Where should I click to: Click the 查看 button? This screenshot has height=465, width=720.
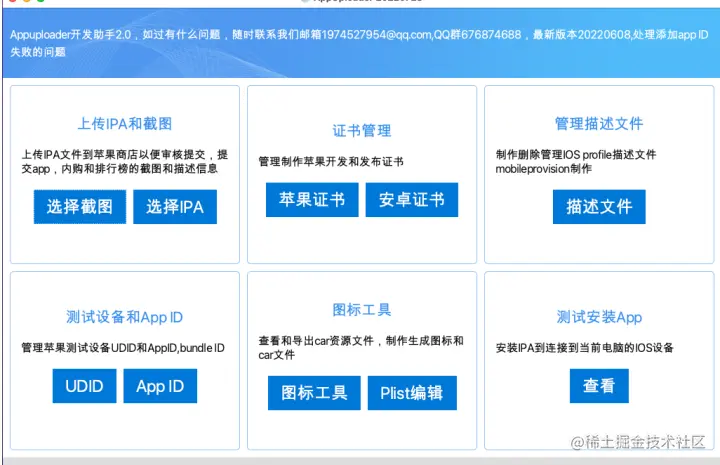coord(599,386)
